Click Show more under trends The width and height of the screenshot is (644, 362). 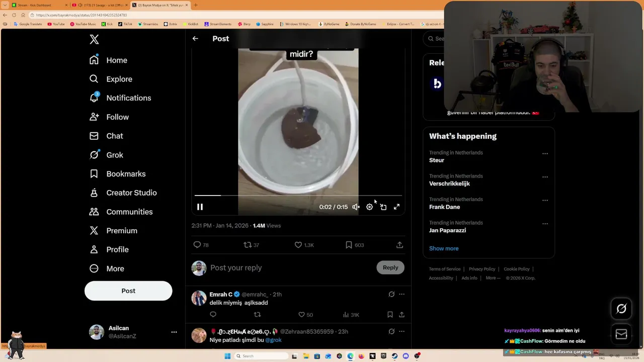click(x=444, y=248)
